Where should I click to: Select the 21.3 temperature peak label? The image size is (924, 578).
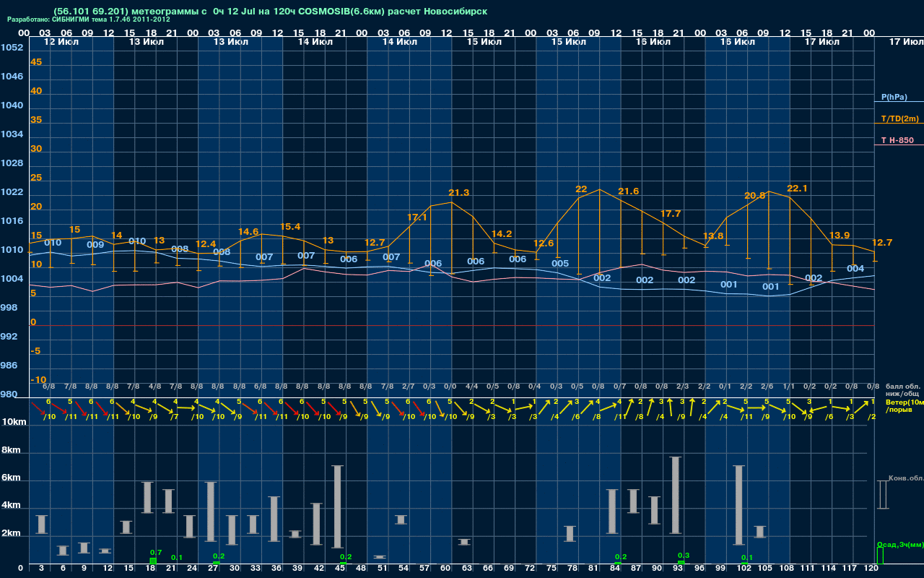pyautogui.click(x=459, y=193)
